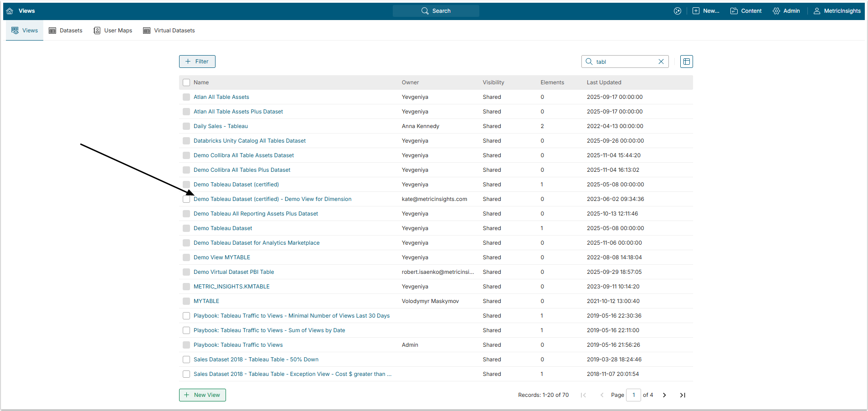Select checkbox for Playbook Sum of Views by Date

186,330
